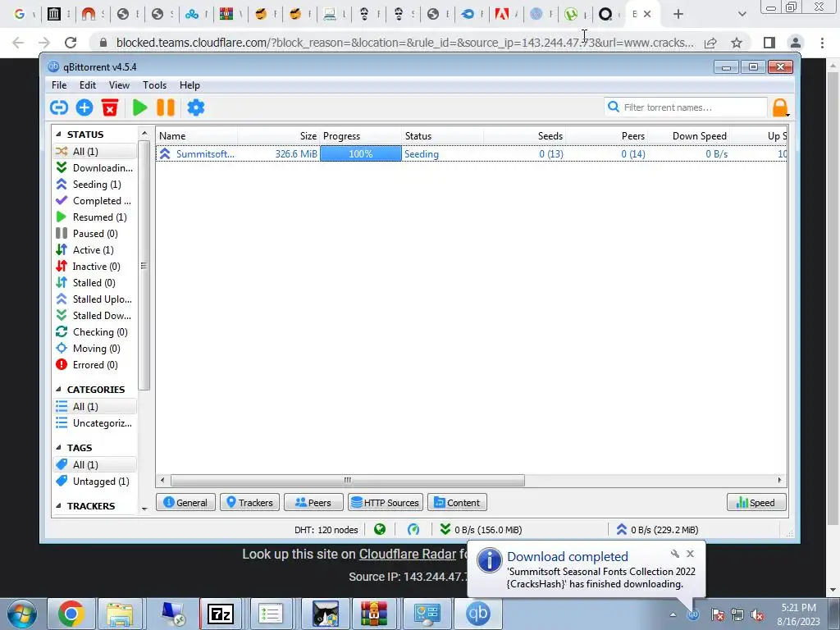Click the download speed status bar entry
The width and height of the screenshot is (840, 630).
click(x=481, y=530)
